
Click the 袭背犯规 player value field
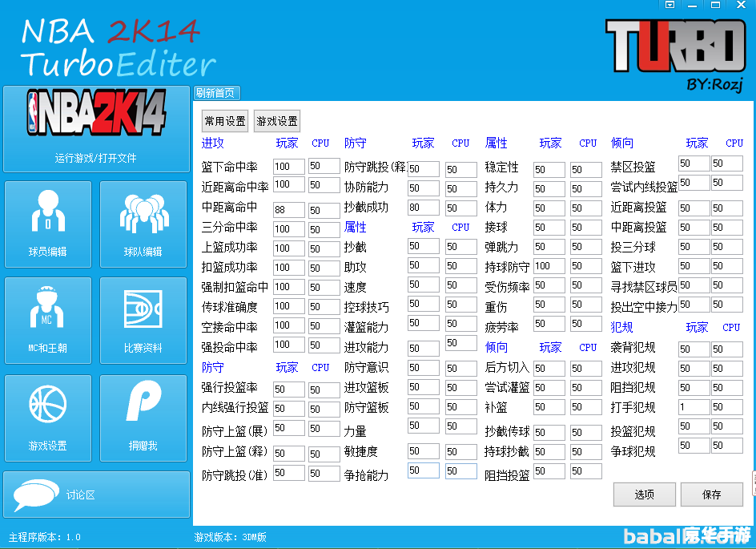pyautogui.click(x=694, y=349)
